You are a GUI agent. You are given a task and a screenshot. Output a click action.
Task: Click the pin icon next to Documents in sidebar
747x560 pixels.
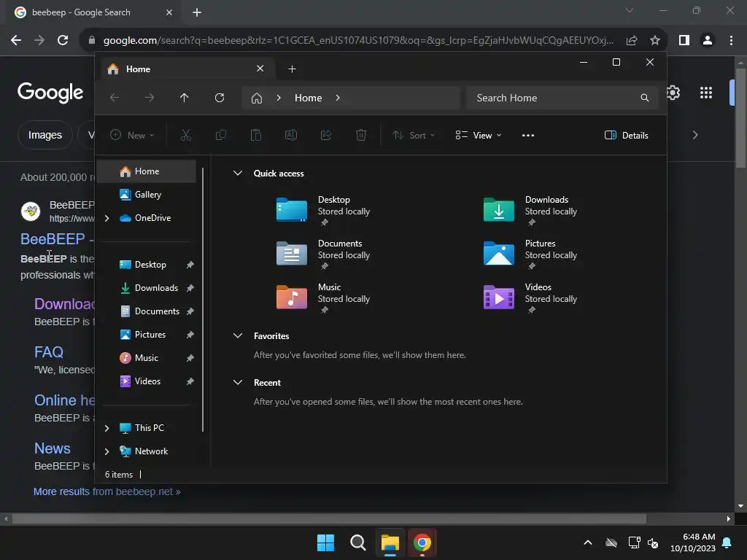[190, 311]
